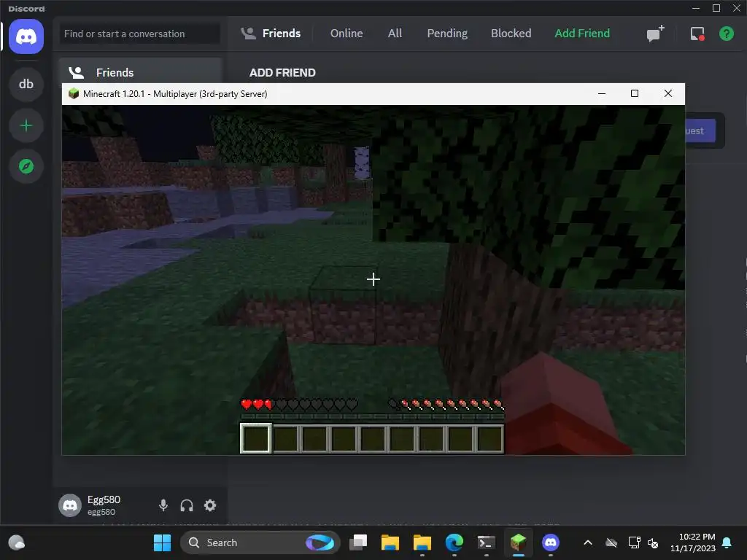Select the first Minecraft hotbar slot

pyautogui.click(x=256, y=438)
